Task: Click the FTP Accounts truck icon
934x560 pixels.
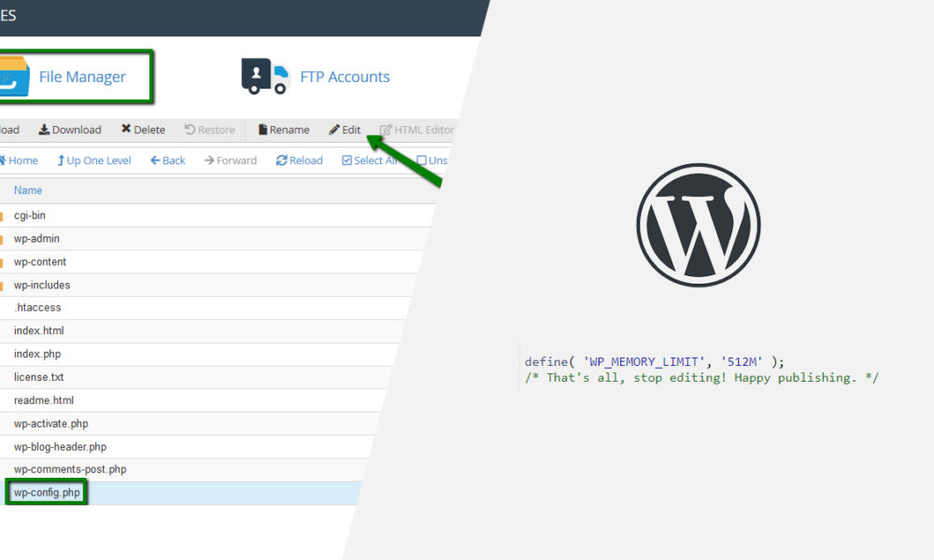Action: click(x=263, y=77)
